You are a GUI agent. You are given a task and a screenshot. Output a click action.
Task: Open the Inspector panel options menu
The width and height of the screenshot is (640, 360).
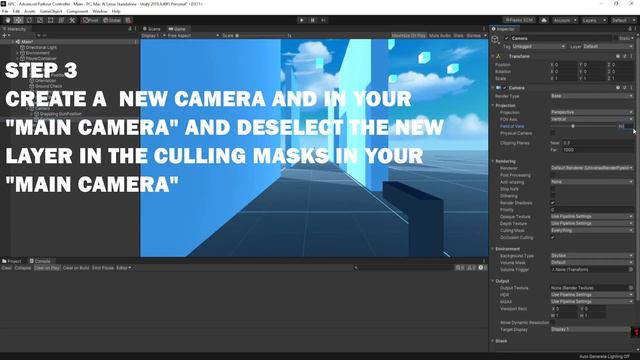[x=635, y=29]
